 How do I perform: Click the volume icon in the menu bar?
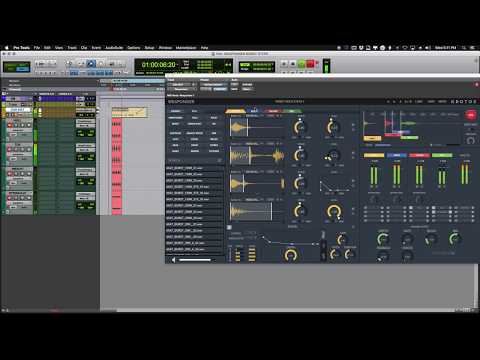428,48
